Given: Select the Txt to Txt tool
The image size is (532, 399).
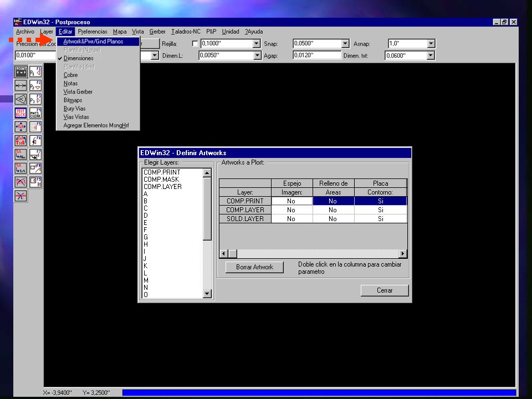Looking at the screenshot, I should pos(21,168).
